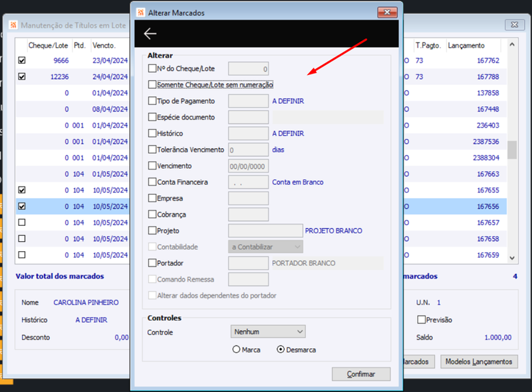Click the Portador code field
The height and width of the screenshot is (392, 532).
pyautogui.click(x=248, y=263)
